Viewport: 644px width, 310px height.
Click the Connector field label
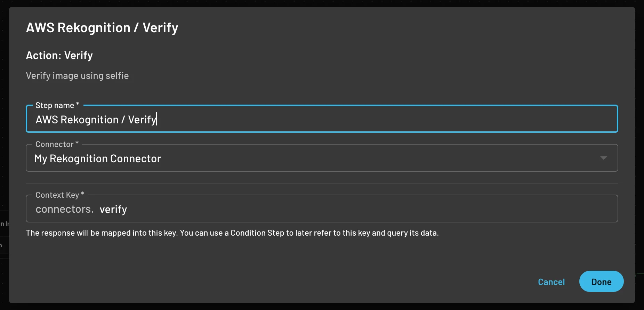[x=55, y=144]
